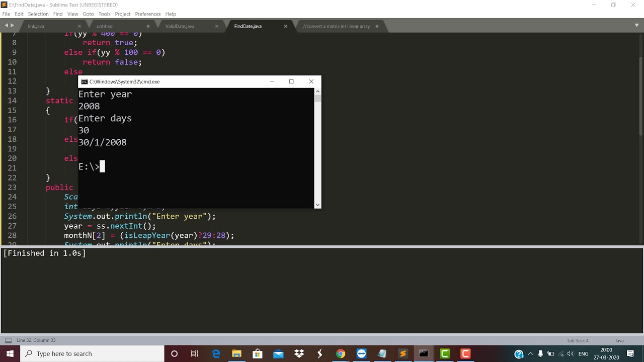644x362 pixels.
Task: Click the Sublime Text taskbar icon
Action: (x=403, y=353)
